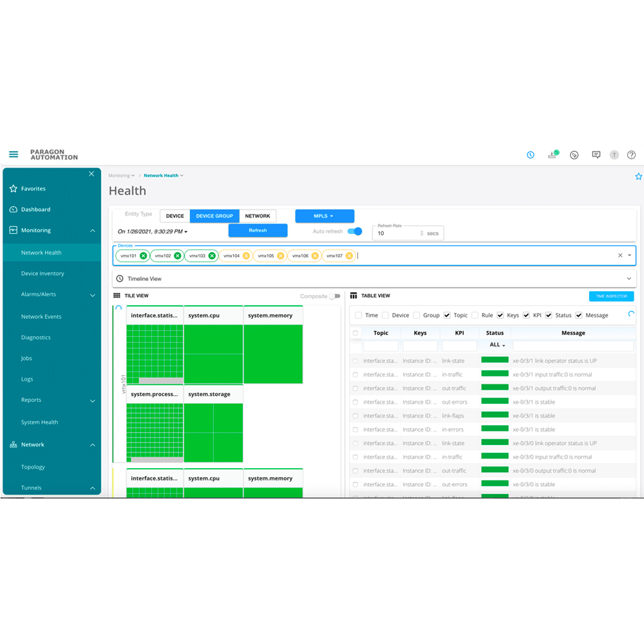Add page to favorites with star icon
The width and height of the screenshot is (644, 644).
click(638, 176)
